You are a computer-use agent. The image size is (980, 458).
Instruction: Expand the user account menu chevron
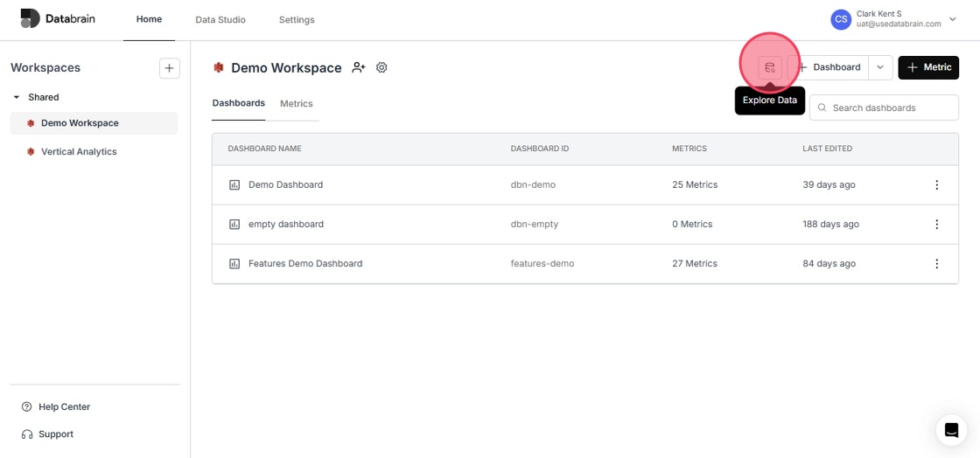pyautogui.click(x=953, y=19)
